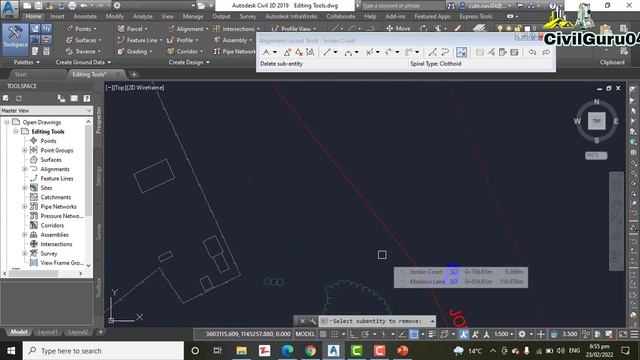Select the Convert AutoCAD line and arc tool
Viewport: 640px width, 360px height.
[433, 52]
